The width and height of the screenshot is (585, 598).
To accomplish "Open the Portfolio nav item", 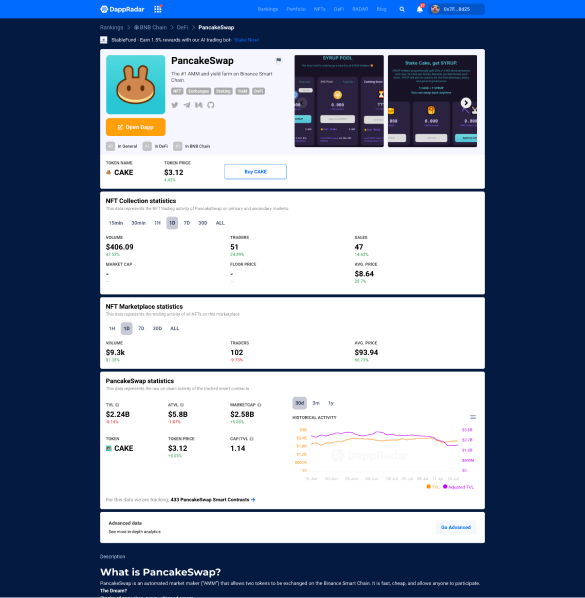I will [x=296, y=9].
